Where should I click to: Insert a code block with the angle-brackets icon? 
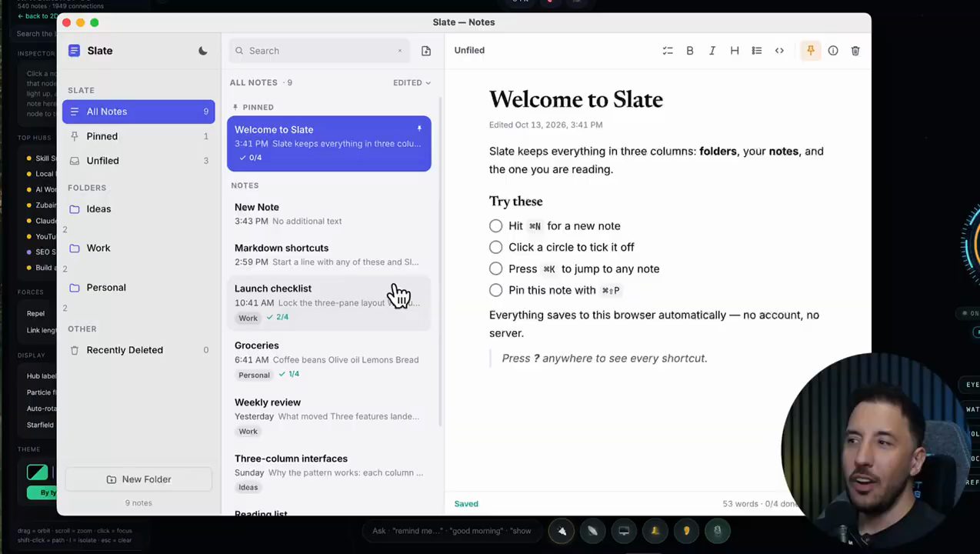(x=779, y=51)
